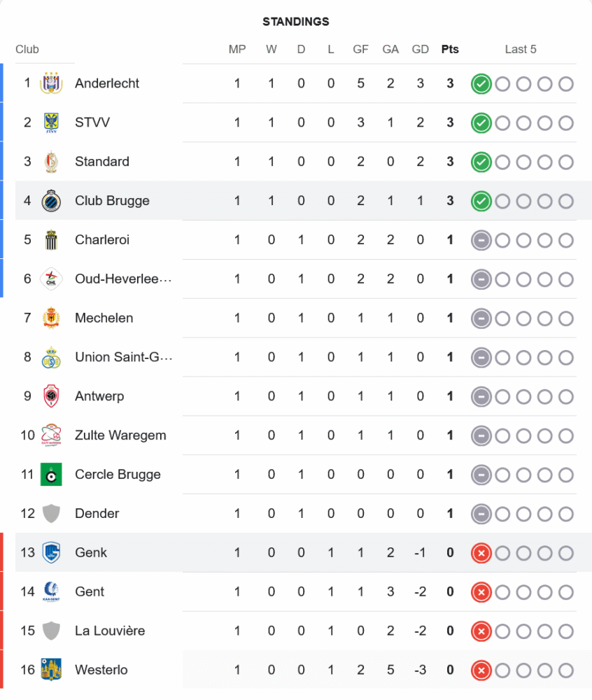This screenshot has height=700, width=592.
Task: Click La Louvière's placeholder shield icon
Action: tap(51, 631)
